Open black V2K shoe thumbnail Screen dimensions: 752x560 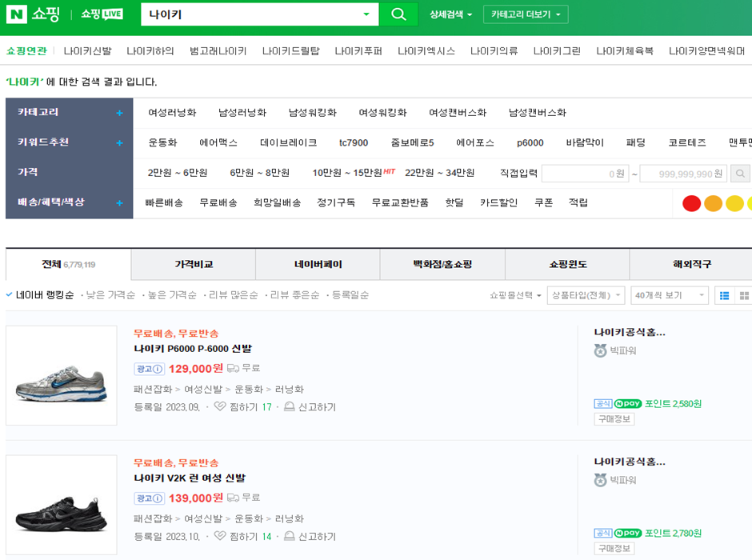[x=62, y=505]
